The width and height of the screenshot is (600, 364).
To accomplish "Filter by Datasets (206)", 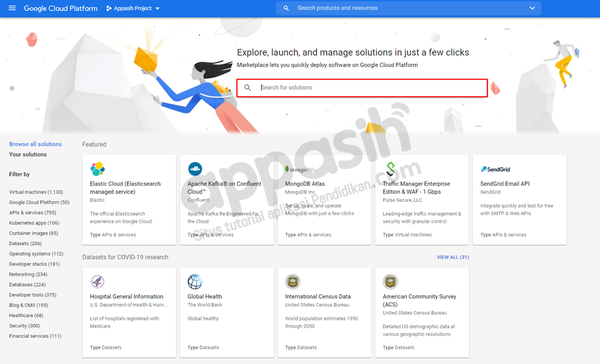I will (25, 244).
